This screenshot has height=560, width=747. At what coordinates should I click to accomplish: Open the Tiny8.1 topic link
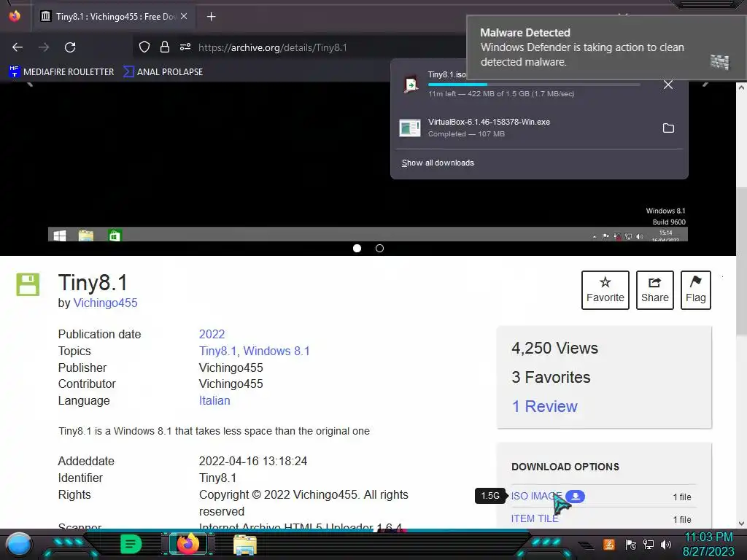217,351
